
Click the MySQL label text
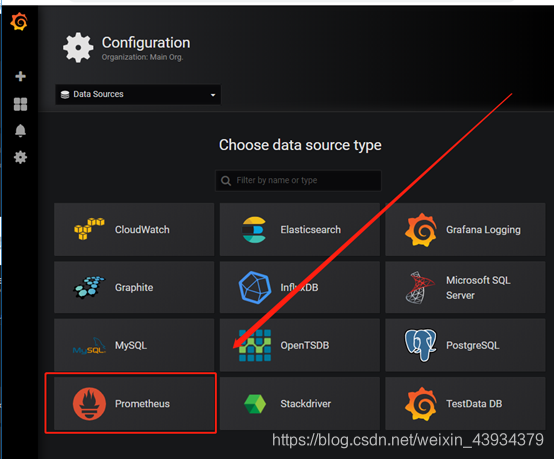[x=131, y=345]
